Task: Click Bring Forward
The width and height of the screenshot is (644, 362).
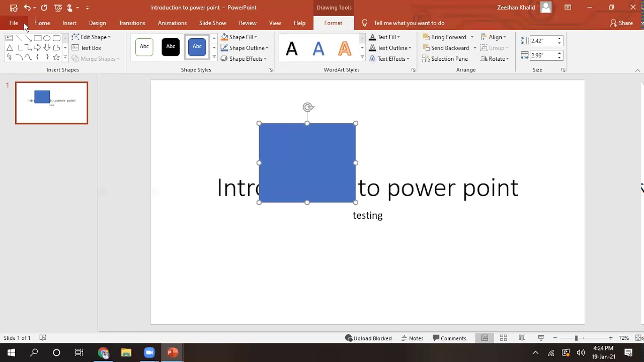Action: tap(445, 37)
